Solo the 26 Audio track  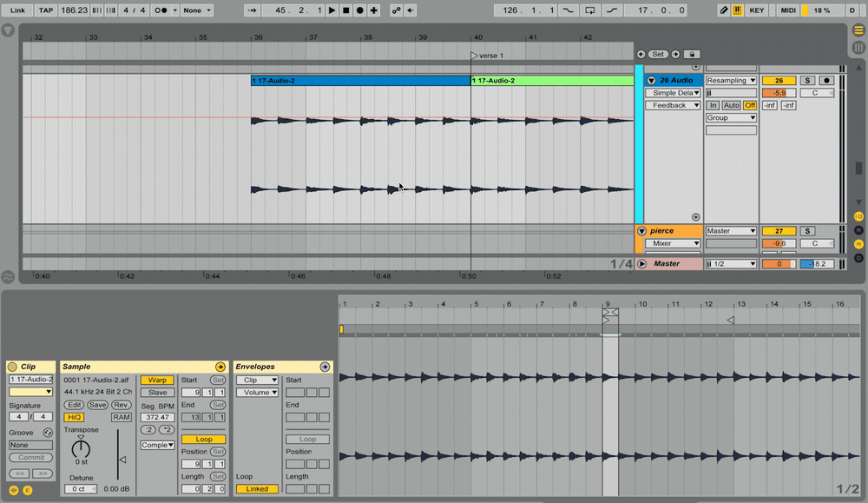[x=808, y=80]
